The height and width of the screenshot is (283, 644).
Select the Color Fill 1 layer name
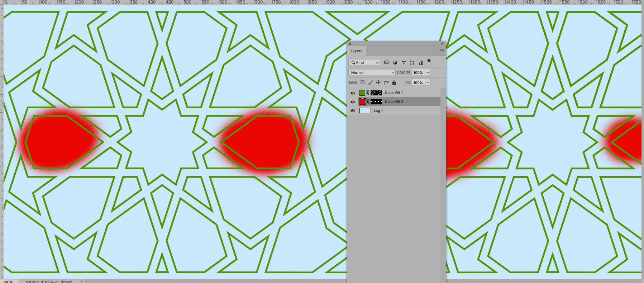[394, 93]
